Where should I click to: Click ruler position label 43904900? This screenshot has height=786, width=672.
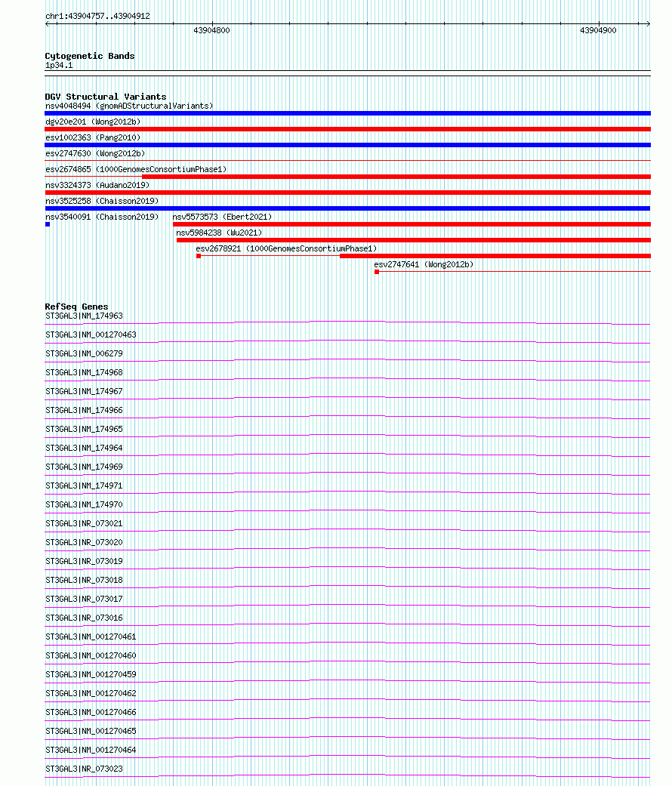pos(598,30)
